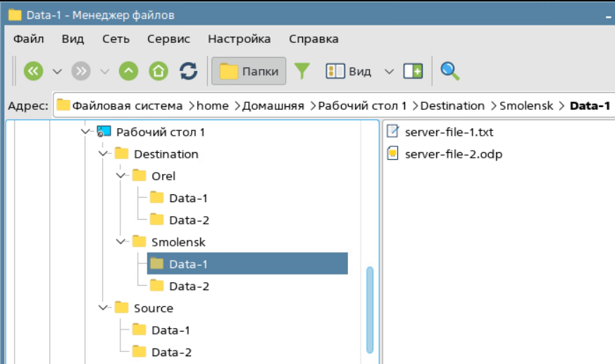This screenshot has height=364, width=615.
Task: Jump to Рабочий стол 1 breadcrumb
Action: click(x=362, y=106)
